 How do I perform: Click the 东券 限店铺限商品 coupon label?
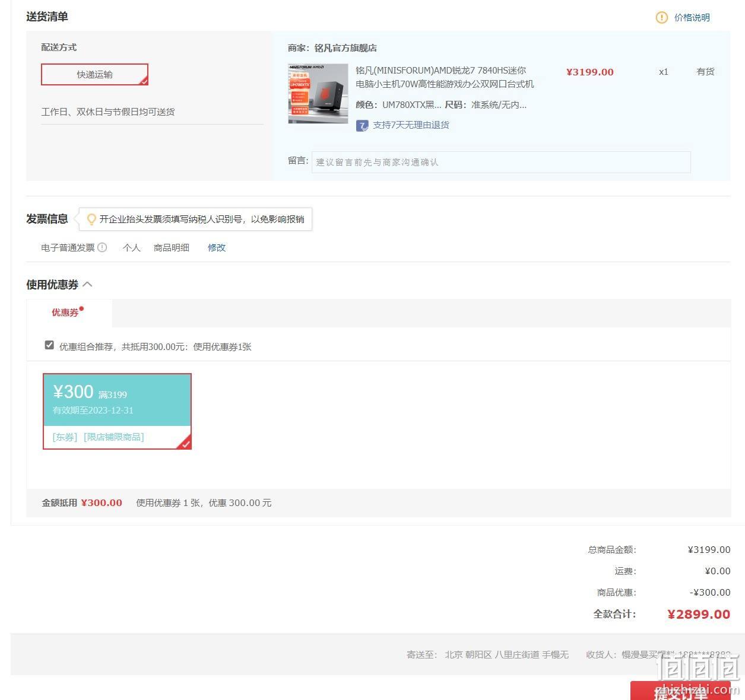coord(98,437)
